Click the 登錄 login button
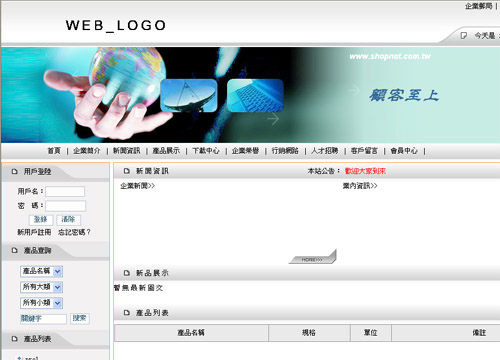Screen dimensions: 500x360 (x=41, y=220)
